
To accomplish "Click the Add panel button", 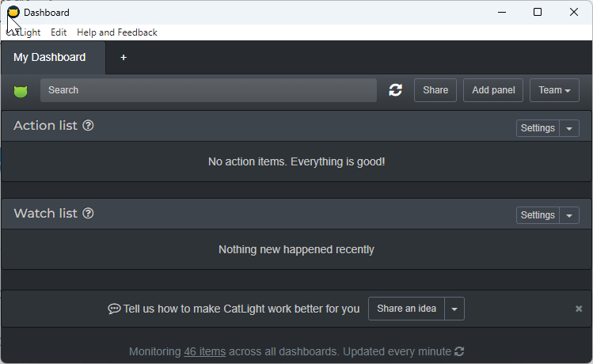I will (493, 90).
